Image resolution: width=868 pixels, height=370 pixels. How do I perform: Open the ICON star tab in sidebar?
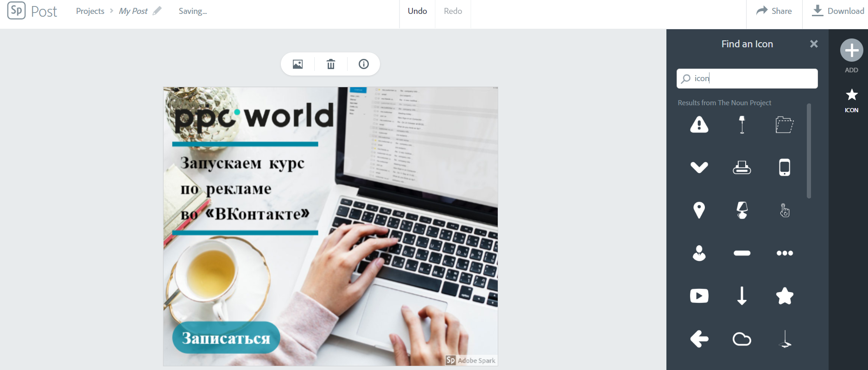(851, 100)
